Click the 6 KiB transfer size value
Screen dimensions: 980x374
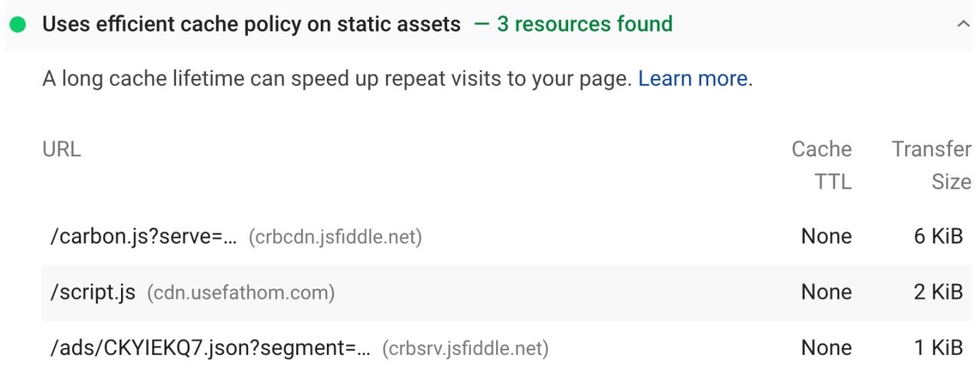(x=938, y=237)
